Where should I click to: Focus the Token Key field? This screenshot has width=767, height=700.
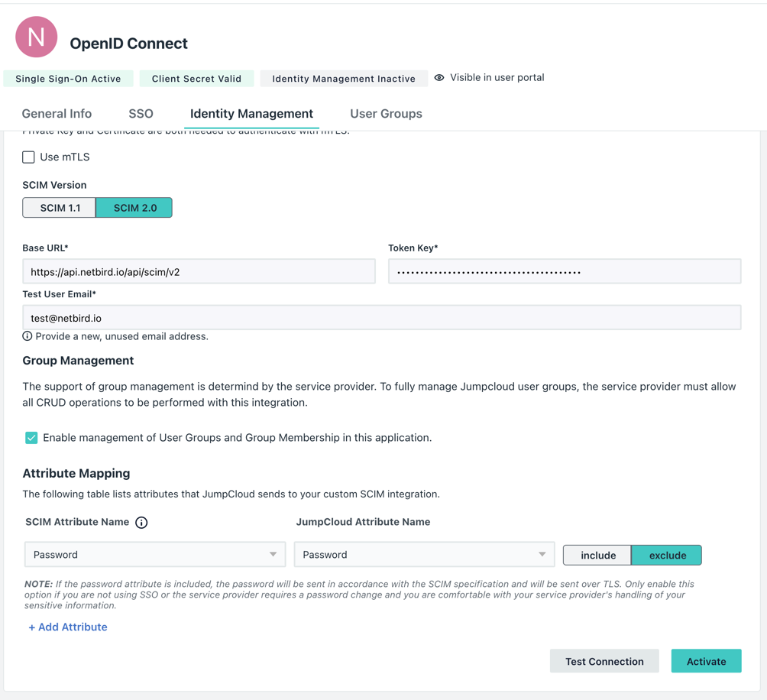pos(565,272)
